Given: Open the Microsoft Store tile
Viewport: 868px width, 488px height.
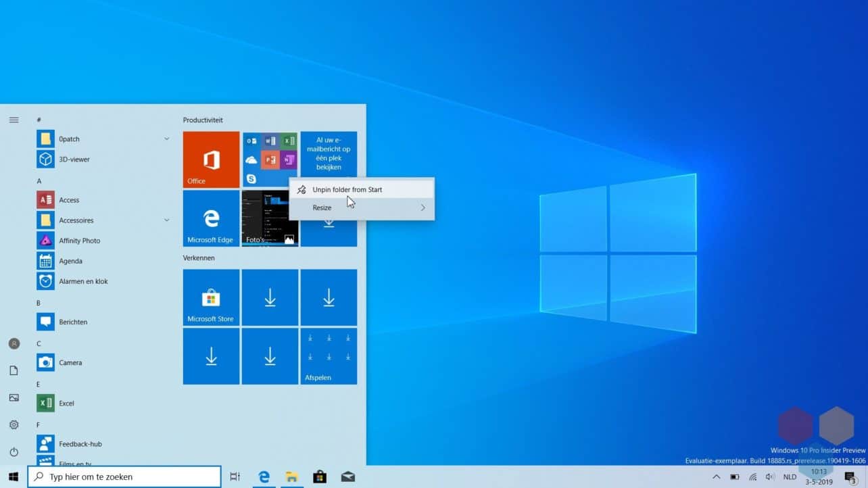Looking at the screenshot, I should point(210,297).
